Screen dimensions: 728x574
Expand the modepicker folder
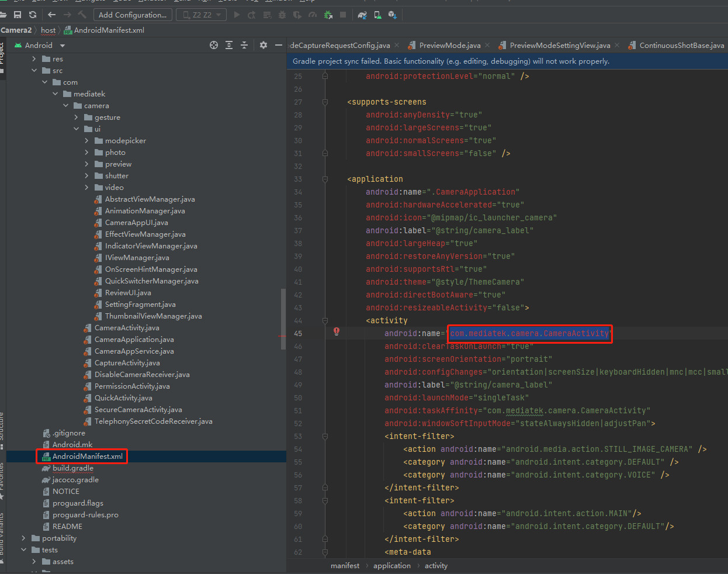pyautogui.click(x=86, y=140)
